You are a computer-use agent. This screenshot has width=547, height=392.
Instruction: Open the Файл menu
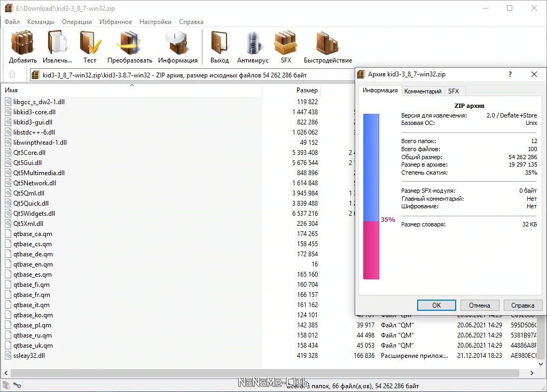(12, 21)
